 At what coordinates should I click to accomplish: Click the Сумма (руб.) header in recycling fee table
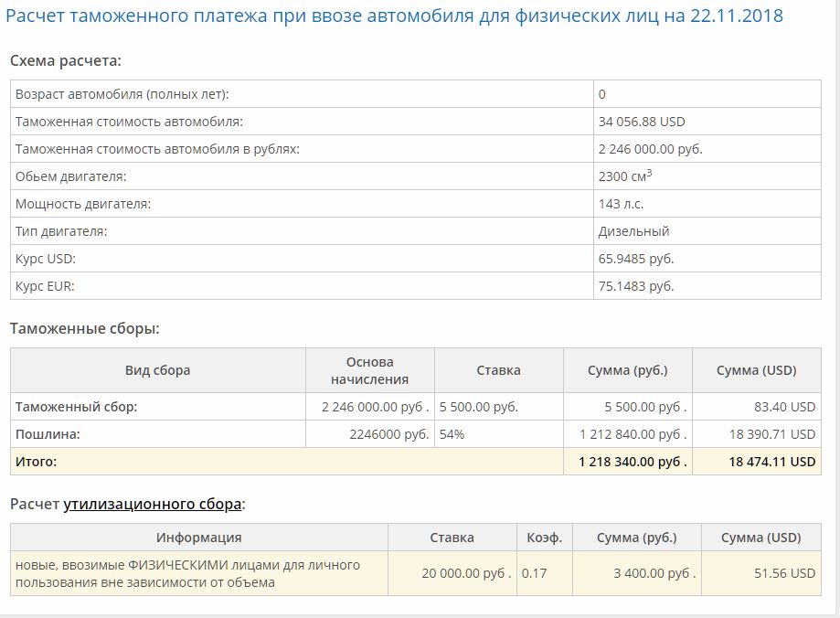click(x=636, y=538)
